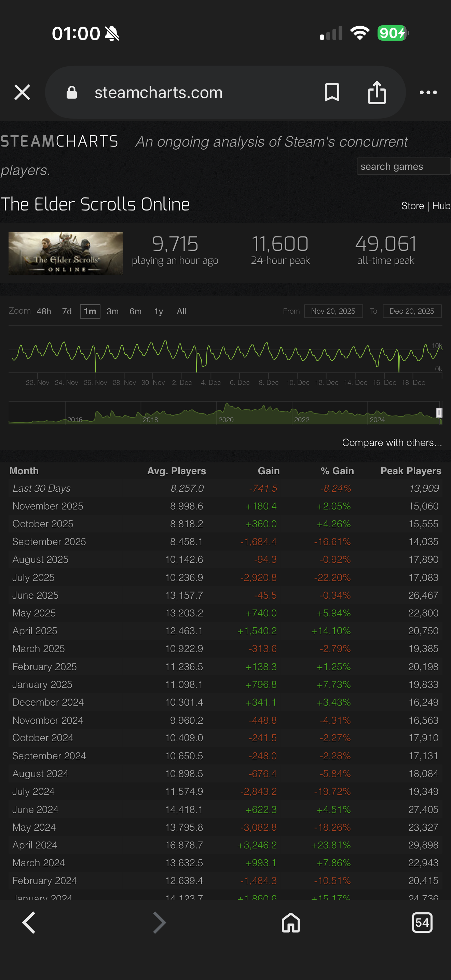Edit the To date Dec 20, 2025
451x980 pixels.
click(x=412, y=311)
